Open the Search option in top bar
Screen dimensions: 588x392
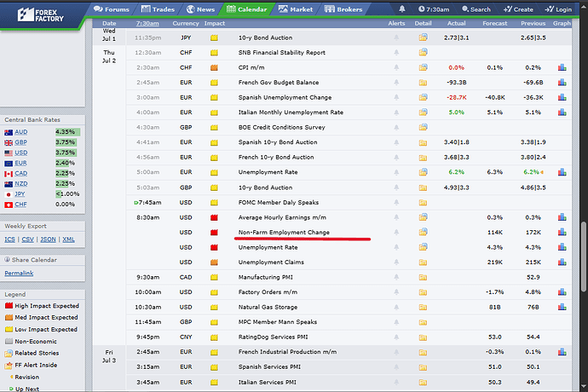click(476, 9)
